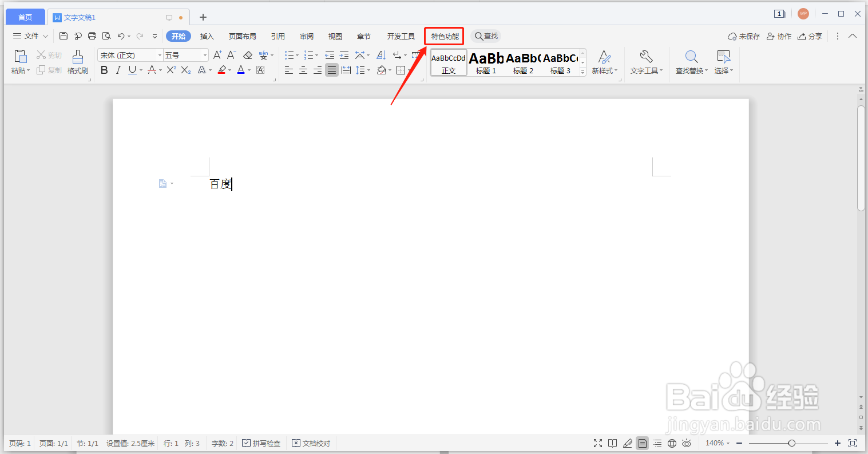Click the 分享 share button
The width and height of the screenshot is (868, 454).
(810, 35)
